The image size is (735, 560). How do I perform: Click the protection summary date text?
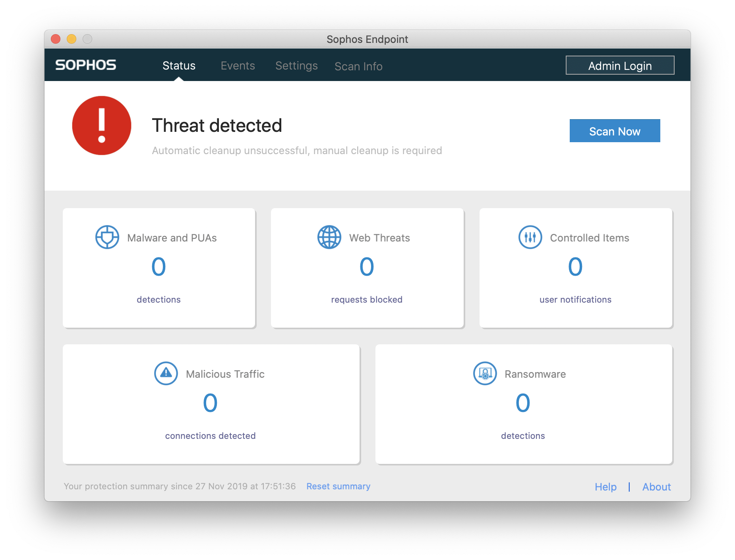pos(180,487)
